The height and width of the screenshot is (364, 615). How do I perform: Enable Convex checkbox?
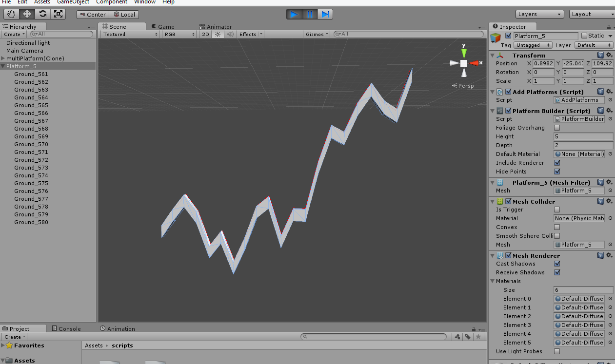(557, 227)
